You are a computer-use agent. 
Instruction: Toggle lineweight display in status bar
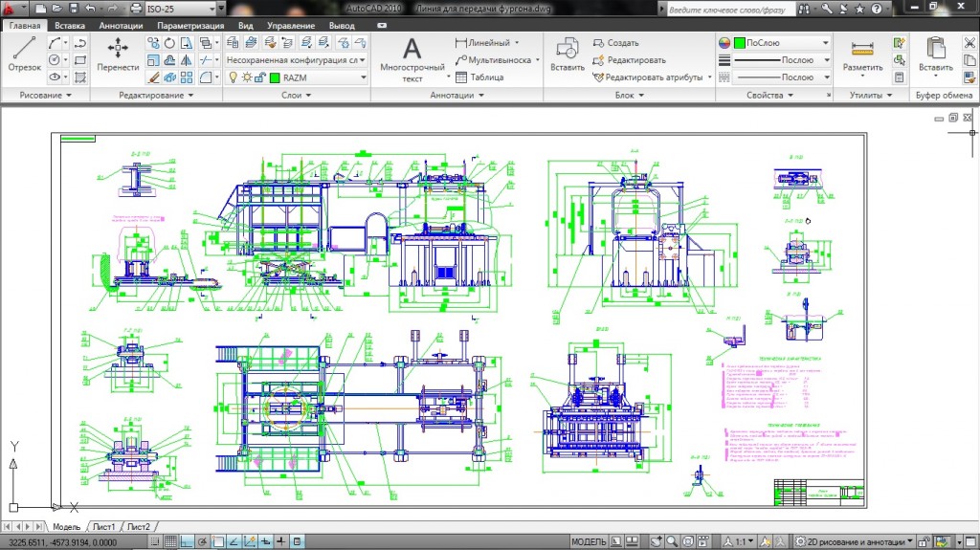[x=281, y=542]
